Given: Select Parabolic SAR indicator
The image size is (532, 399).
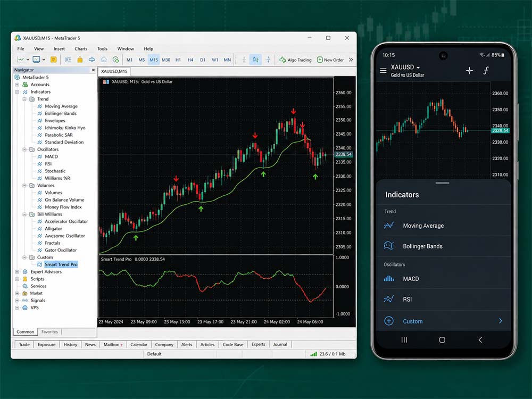Looking at the screenshot, I should coord(59,135).
